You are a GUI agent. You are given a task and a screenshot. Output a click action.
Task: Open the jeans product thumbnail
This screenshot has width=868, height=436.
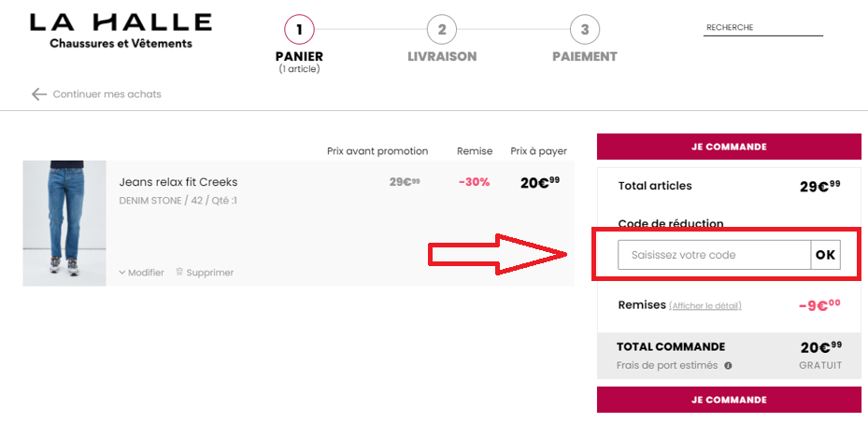(64, 223)
